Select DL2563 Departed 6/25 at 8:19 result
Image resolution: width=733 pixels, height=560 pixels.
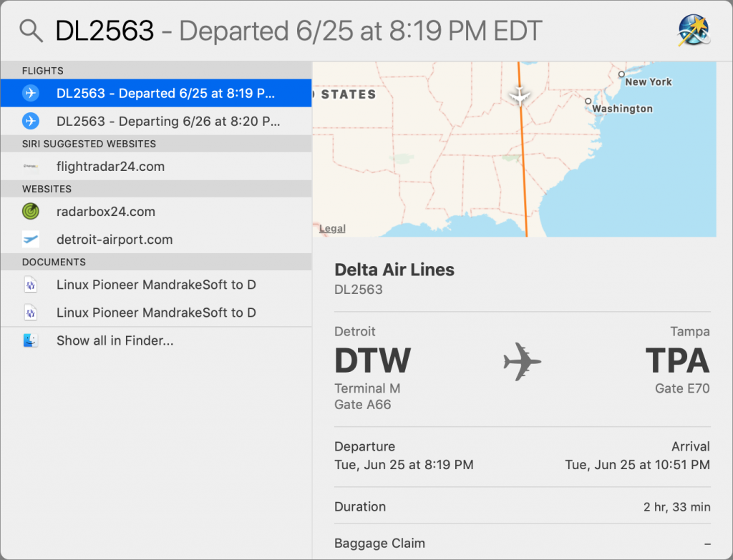[x=156, y=93]
